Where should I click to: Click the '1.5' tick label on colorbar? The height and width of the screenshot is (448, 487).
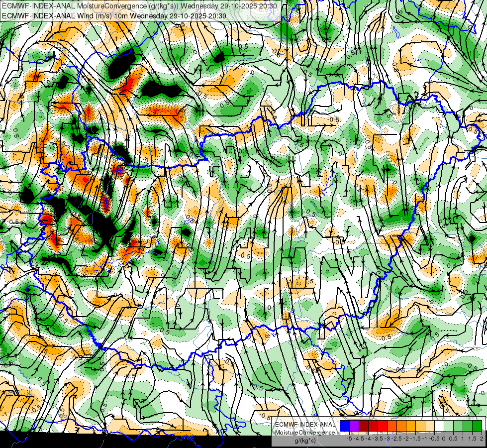pyautogui.click(x=473, y=439)
